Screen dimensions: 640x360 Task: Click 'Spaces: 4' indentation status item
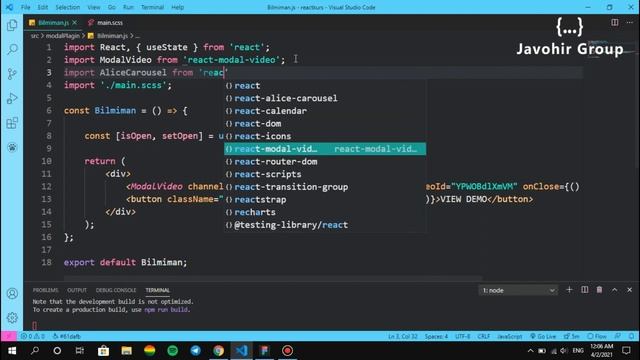click(x=436, y=336)
